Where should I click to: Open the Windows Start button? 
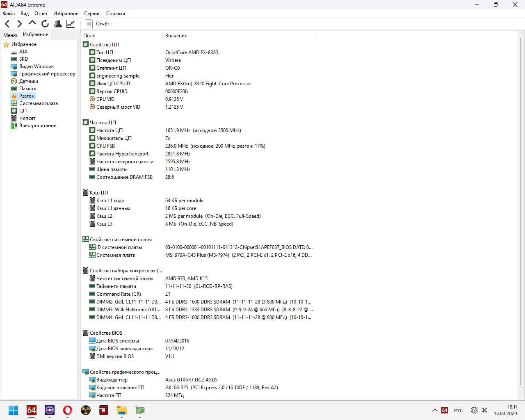[x=13, y=410]
